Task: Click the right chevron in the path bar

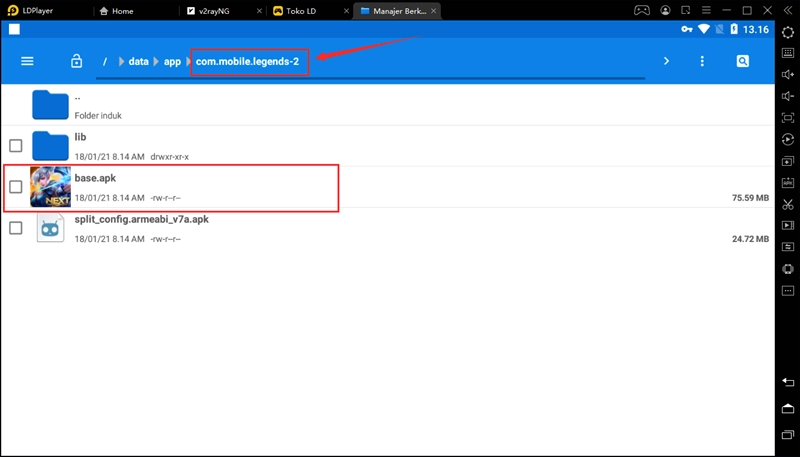Action: click(x=666, y=61)
